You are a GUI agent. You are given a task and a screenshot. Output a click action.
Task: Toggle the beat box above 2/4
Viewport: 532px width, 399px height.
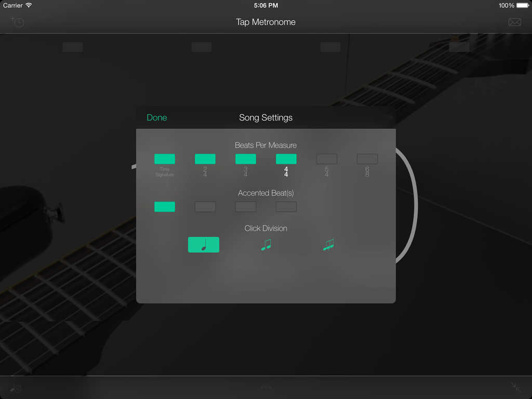(x=205, y=159)
